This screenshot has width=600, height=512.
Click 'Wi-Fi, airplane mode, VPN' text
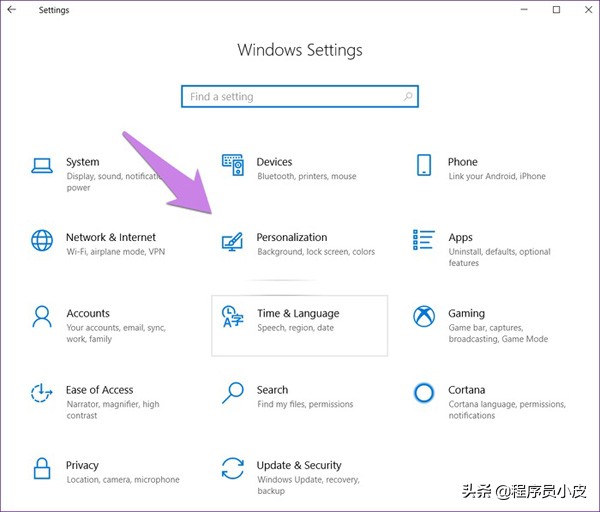tap(116, 252)
